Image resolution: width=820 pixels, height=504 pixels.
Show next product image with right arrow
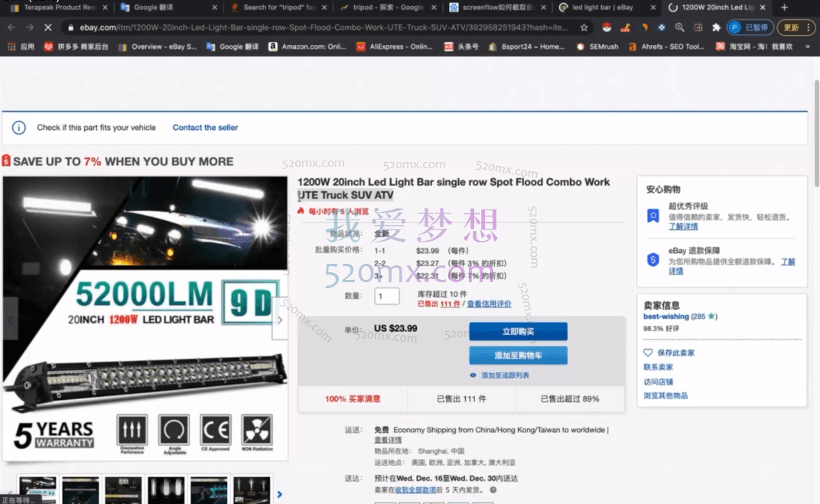point(279,319)
